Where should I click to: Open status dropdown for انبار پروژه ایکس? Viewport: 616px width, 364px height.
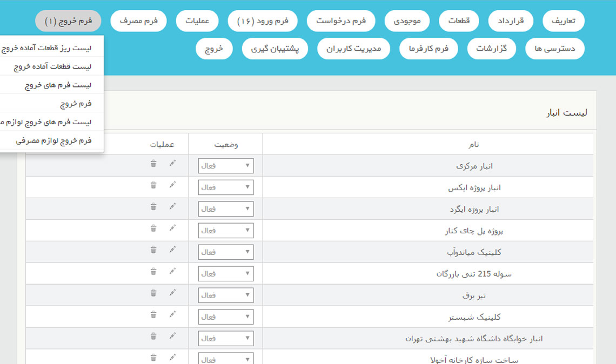pos(226,187)
